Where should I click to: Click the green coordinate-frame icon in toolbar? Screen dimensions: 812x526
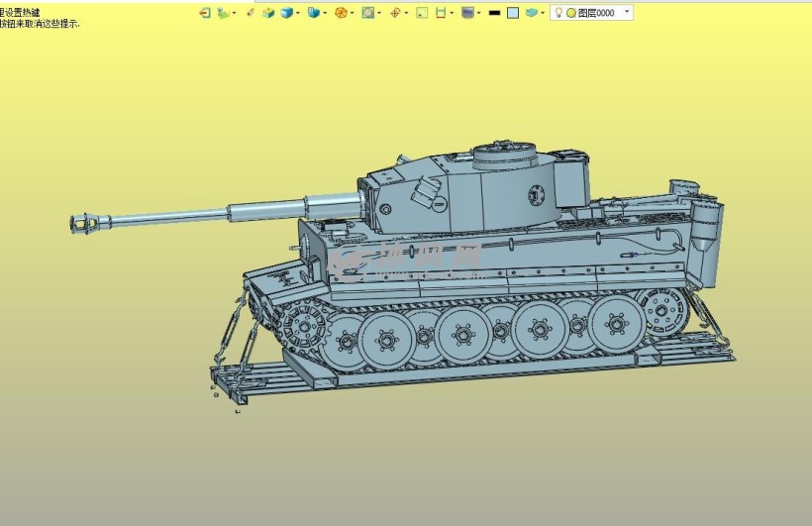pos(223,13)
